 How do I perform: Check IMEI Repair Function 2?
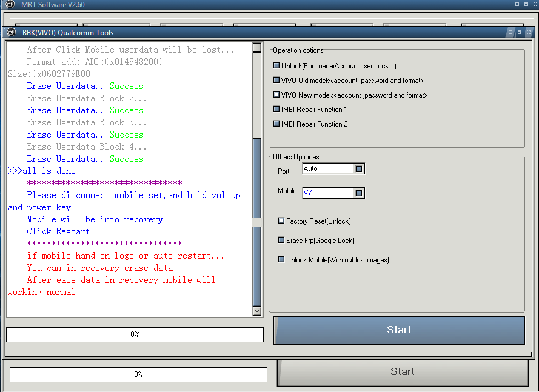276,124
